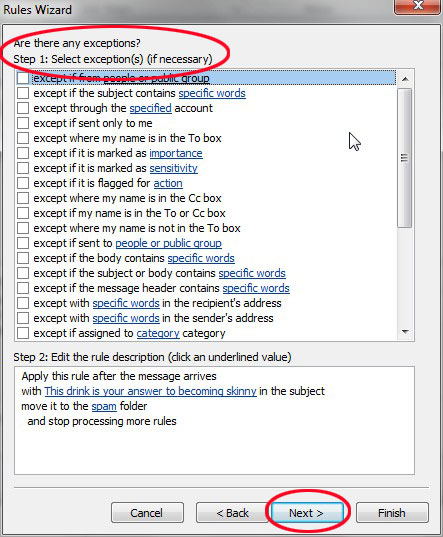Check 'except where my name is in the To box'
The image size is (443, 537).
click(x=23, y=138)
